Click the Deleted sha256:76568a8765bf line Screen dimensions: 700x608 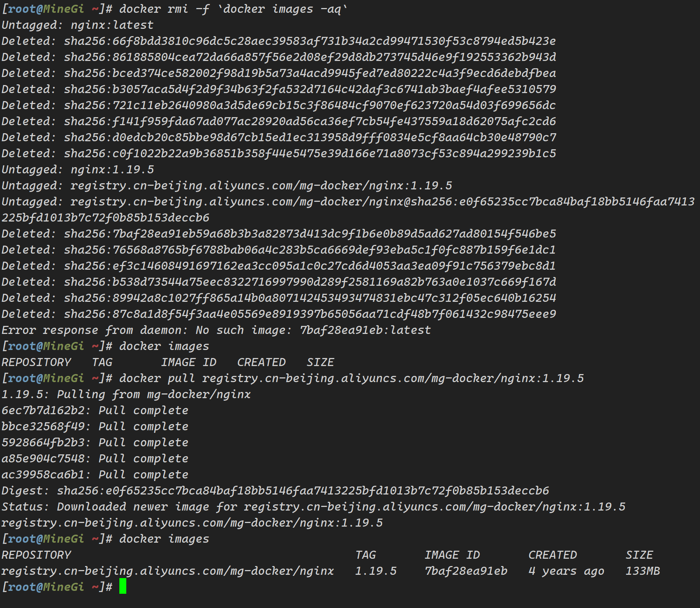click(279, 250)
